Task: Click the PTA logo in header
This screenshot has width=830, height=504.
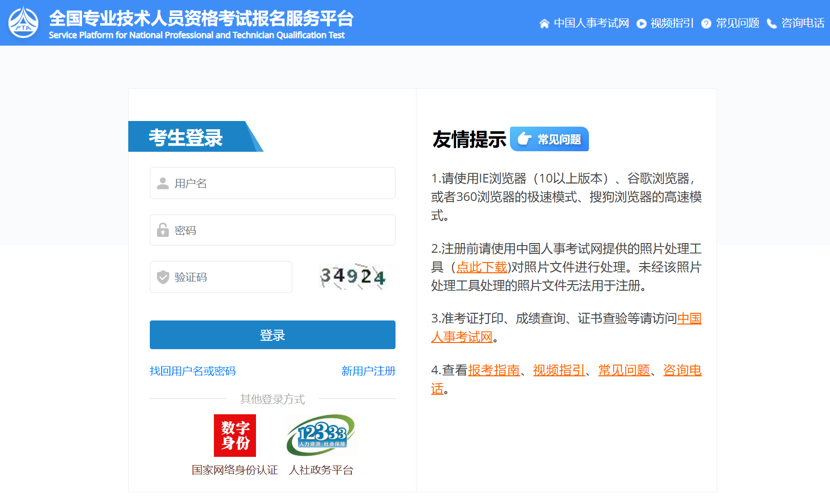Action: (x=23, y=23)
